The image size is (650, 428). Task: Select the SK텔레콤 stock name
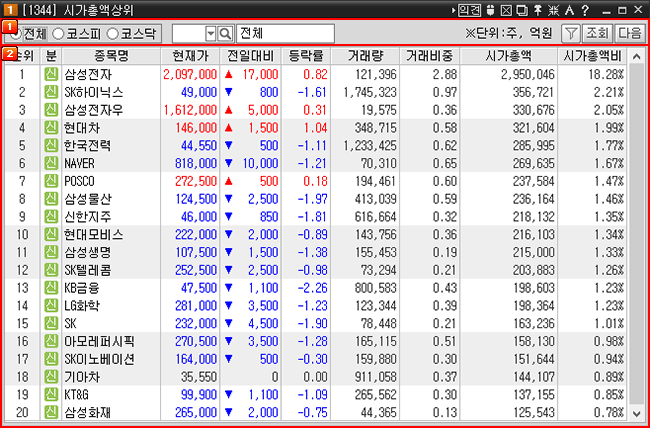click(88, 270)
